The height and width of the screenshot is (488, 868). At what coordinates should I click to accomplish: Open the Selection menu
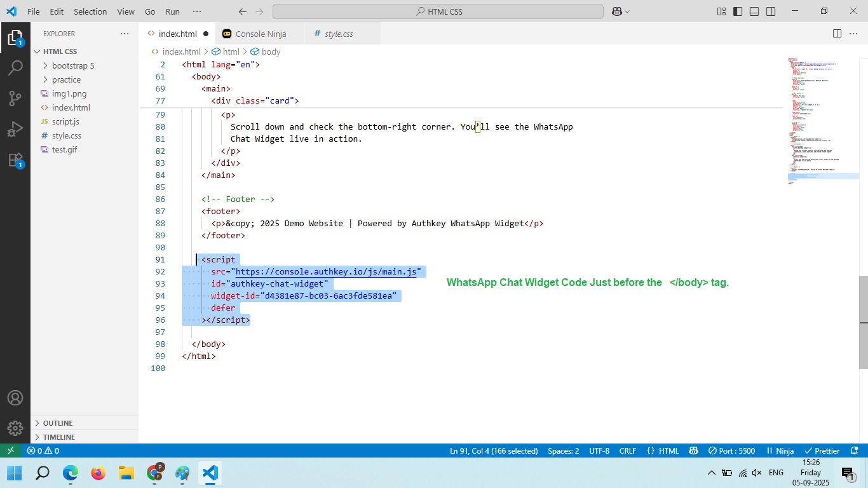coord(90,11)
